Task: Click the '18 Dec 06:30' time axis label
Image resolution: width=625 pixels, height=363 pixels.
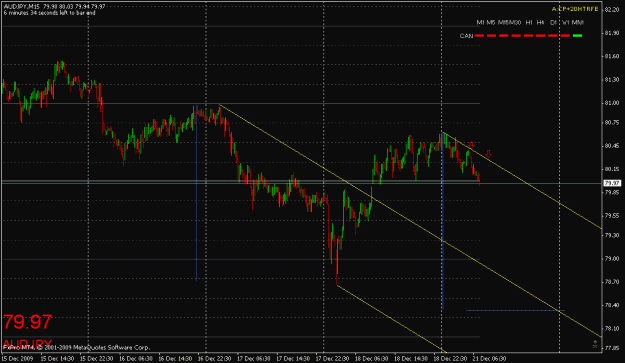Action: [371, 359]
